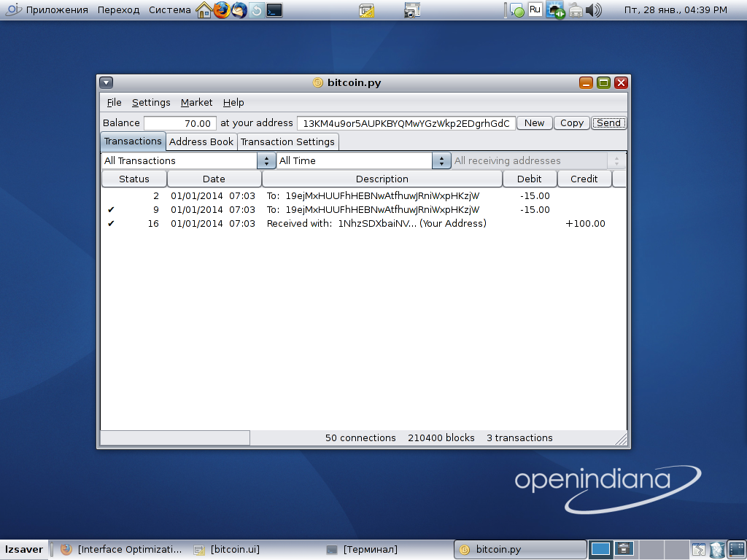Viewport: 747px width, 560px height.
Task: Open the Market menu
Action: [x=196, y=103]
